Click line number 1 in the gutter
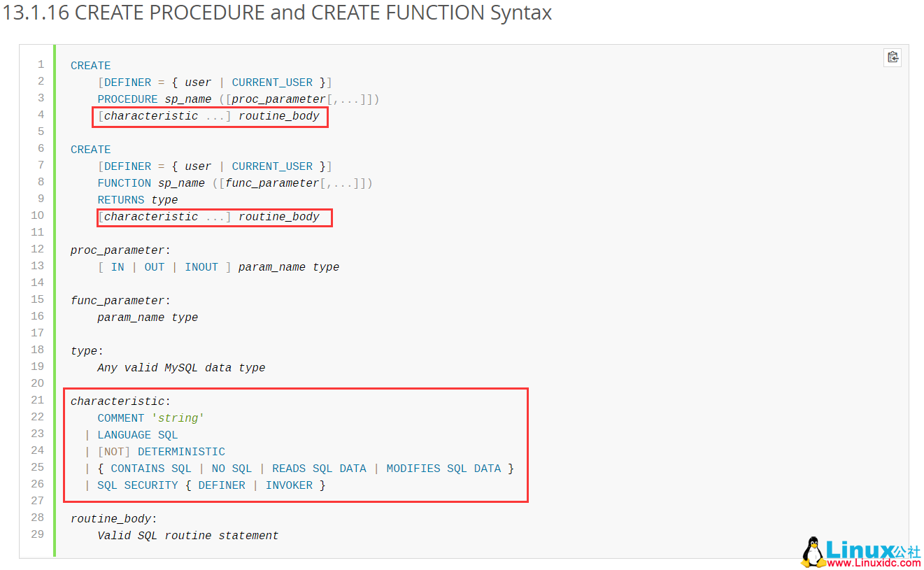 pyautogui.click(x=41, y=64)
